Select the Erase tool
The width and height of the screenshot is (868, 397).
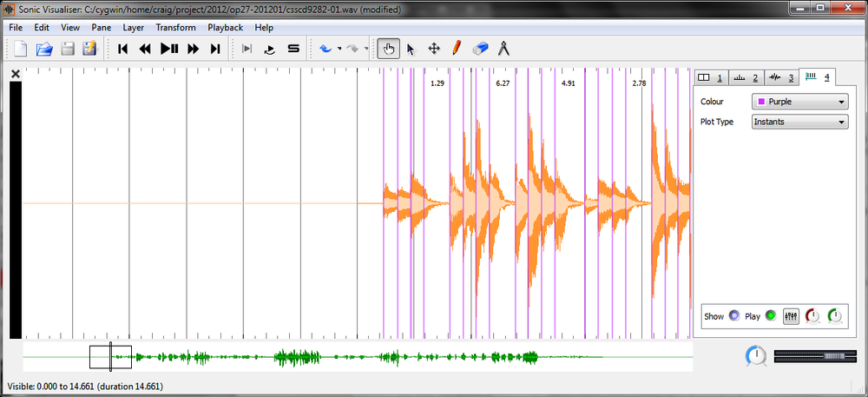pyautogui.click(x=480, y=49)
